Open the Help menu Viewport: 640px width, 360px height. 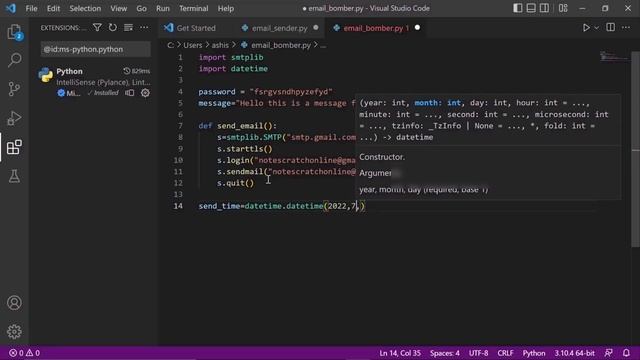click(226, 8)
